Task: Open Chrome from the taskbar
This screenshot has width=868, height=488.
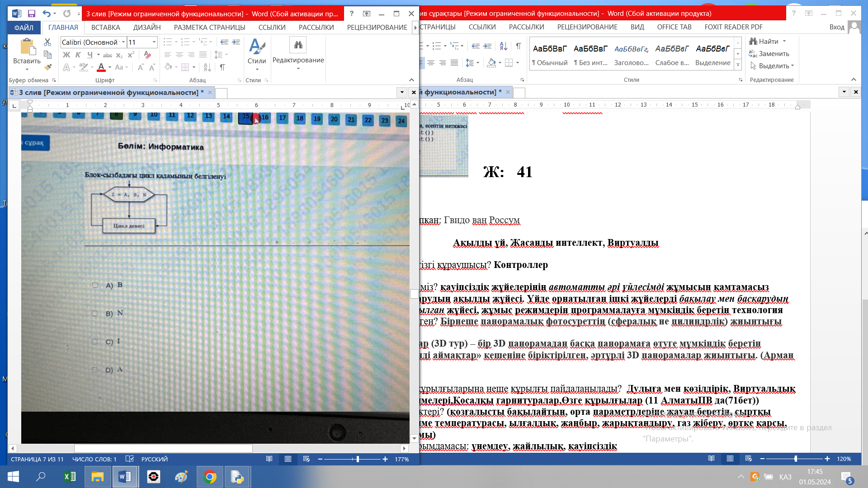Action: coord(209,477)
